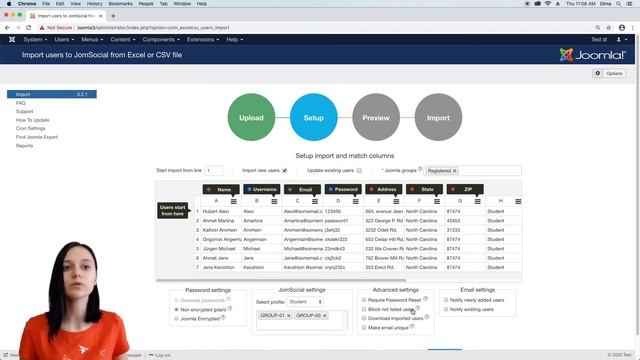Viewport: 640px width, 360px height.
Task: Toggle Import new users checkbox
Action: tap(284, 171)
